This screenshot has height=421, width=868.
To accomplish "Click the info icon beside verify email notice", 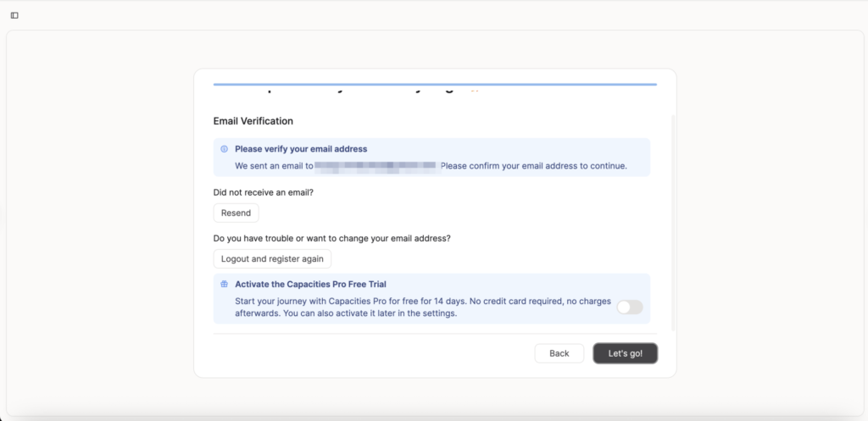I will click(x=224, y=149).
